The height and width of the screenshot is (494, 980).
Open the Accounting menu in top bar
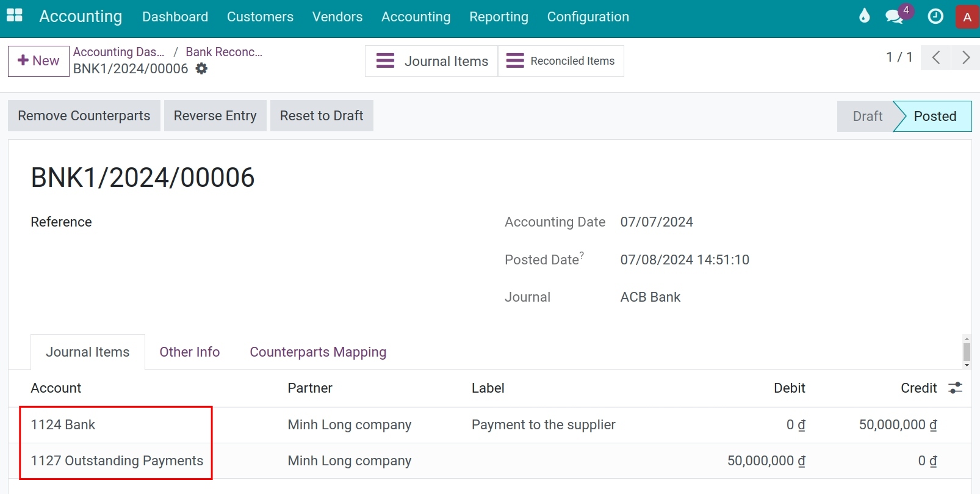416,16
